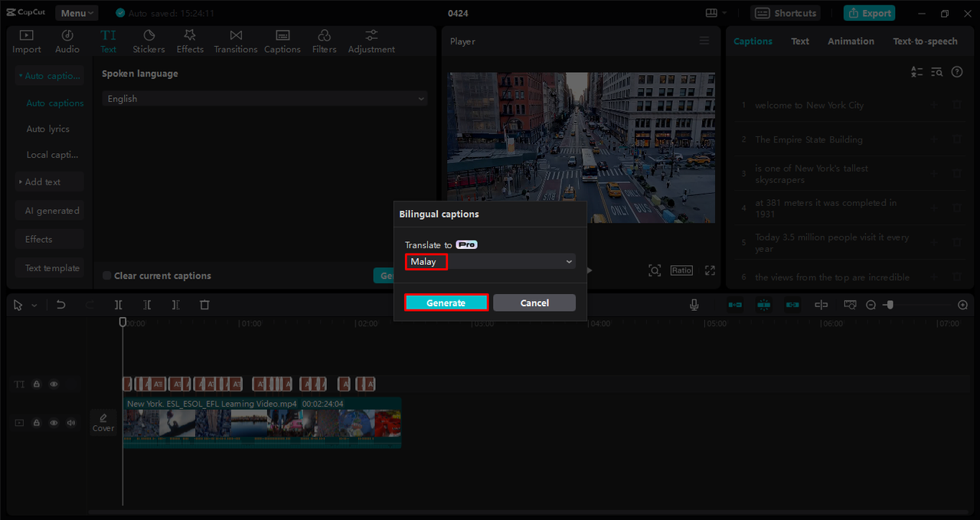Click the Player panel hamburger menu icon
This screenshot has width=980, height=520.
click(x=704, y=41)
